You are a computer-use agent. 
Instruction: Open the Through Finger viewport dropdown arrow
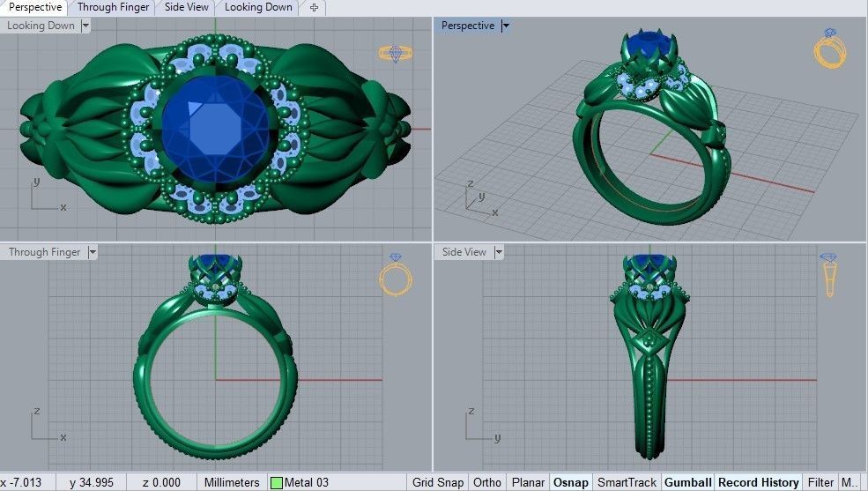tap(93, 252)
